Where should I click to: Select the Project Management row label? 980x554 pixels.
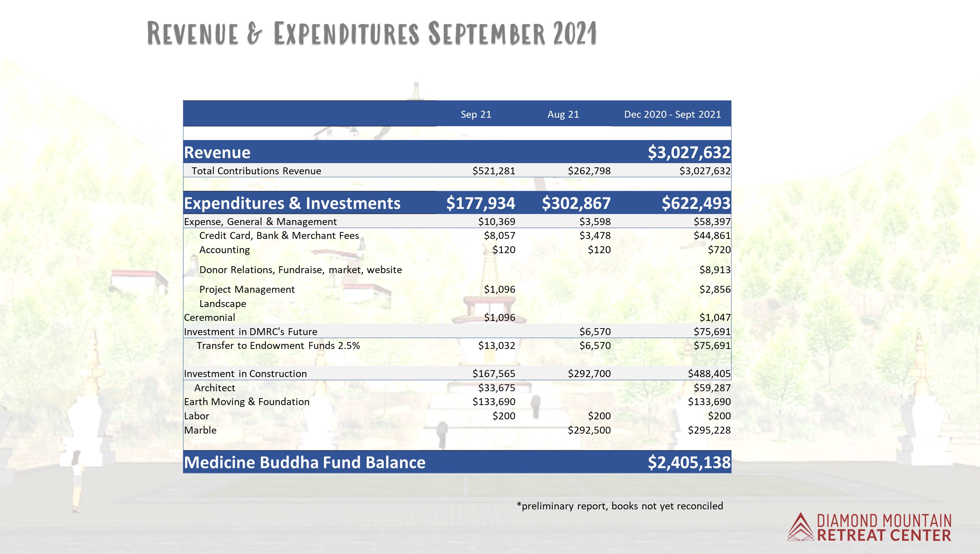[247, 289]
